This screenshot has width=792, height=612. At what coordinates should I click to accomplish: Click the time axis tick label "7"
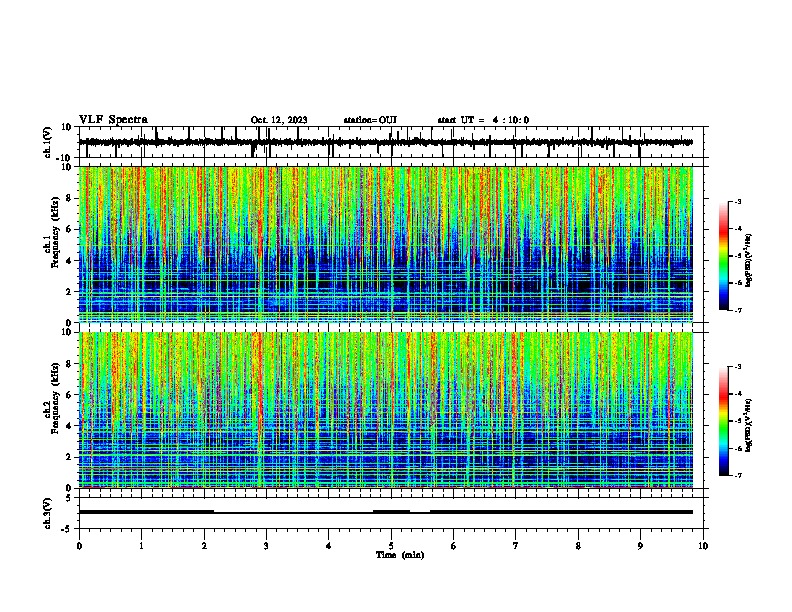[516, 546]
